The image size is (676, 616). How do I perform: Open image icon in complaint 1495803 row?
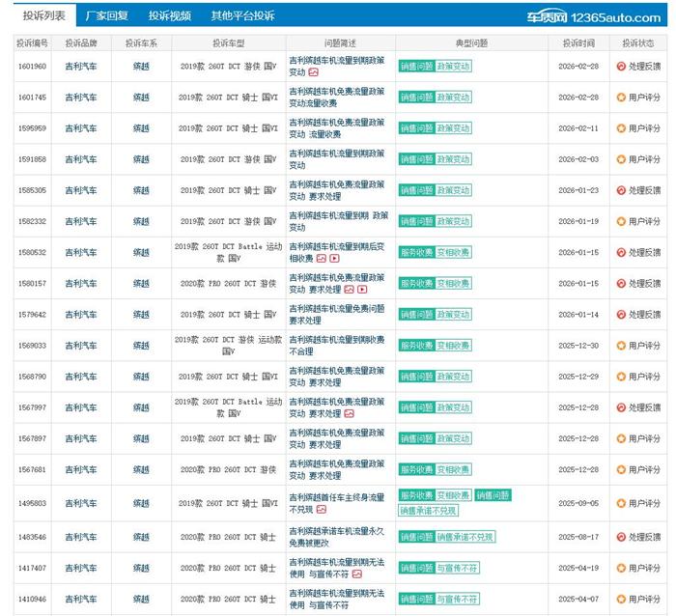322,509
